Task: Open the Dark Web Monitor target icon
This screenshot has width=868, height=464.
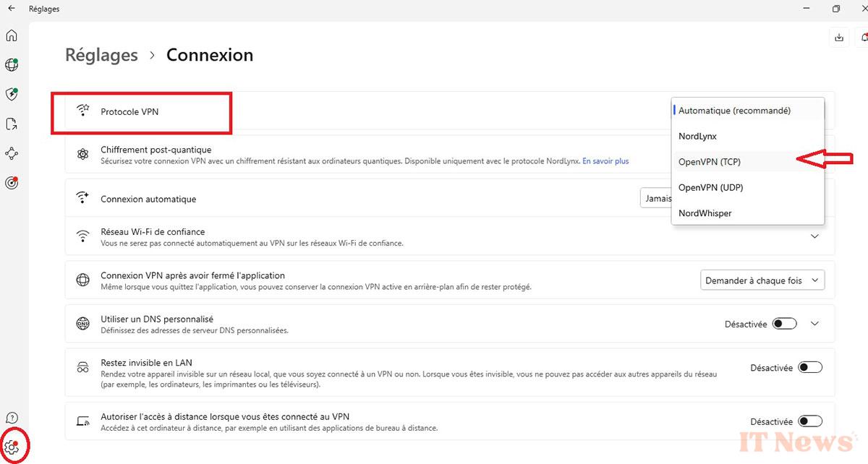Action: 12,183
